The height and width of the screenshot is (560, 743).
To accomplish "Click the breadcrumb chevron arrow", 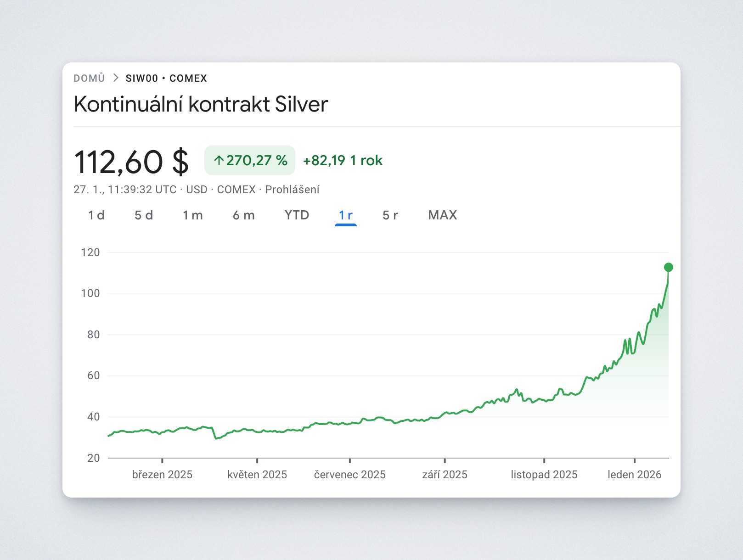I will point(116,78).
